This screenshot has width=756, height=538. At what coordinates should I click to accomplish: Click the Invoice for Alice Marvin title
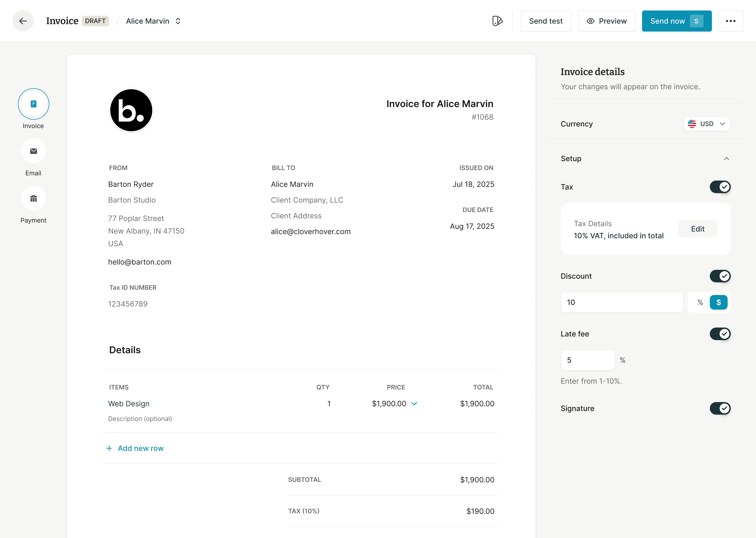coord(440,104)
